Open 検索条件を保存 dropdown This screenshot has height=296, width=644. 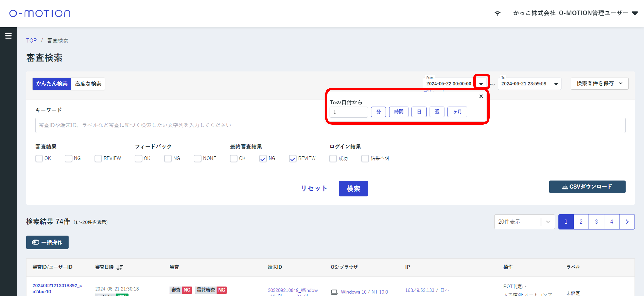[599, 83]
